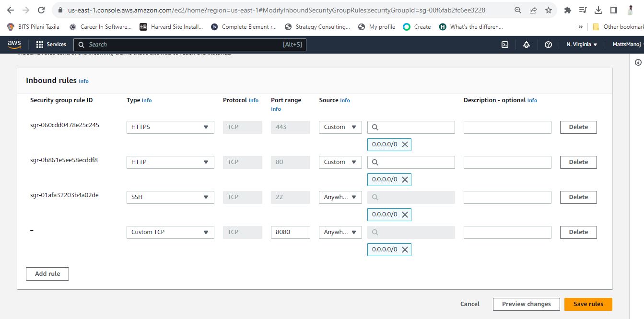Open the notifications bell icon
Screen dimensions: 644x319
pyautogui.click(x=527, y=45)
